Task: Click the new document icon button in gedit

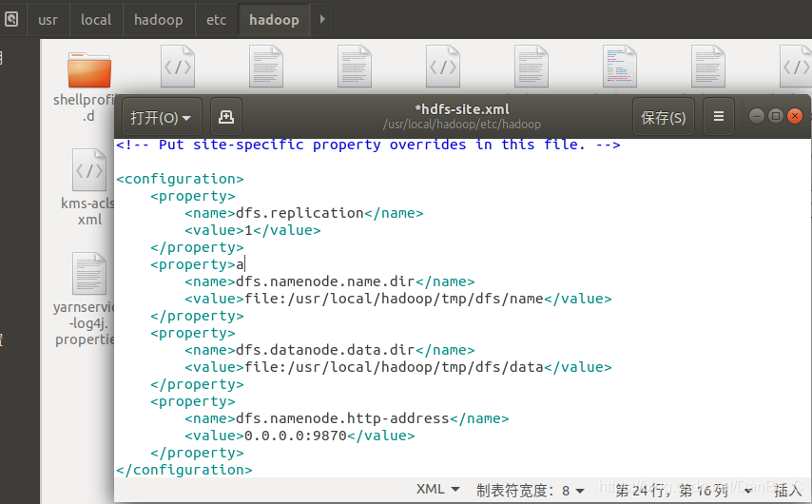Action: [x=225, y=117]
